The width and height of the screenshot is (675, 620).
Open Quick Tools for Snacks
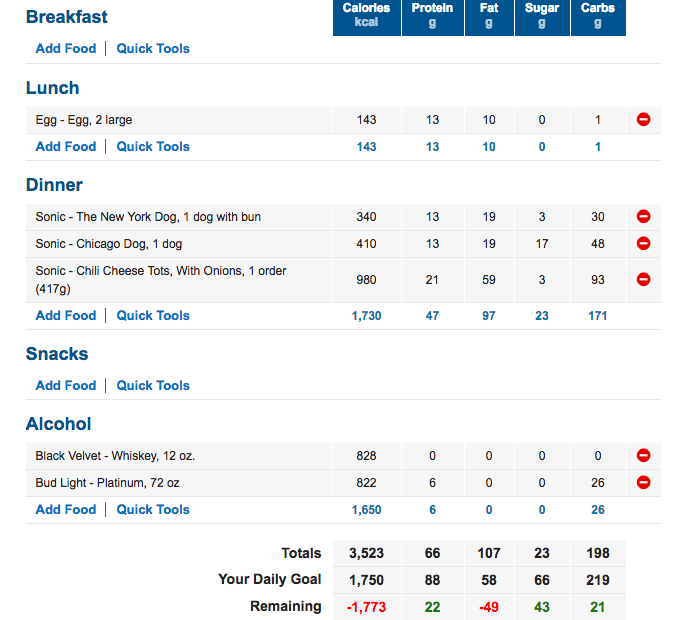[x=153, y=385]
